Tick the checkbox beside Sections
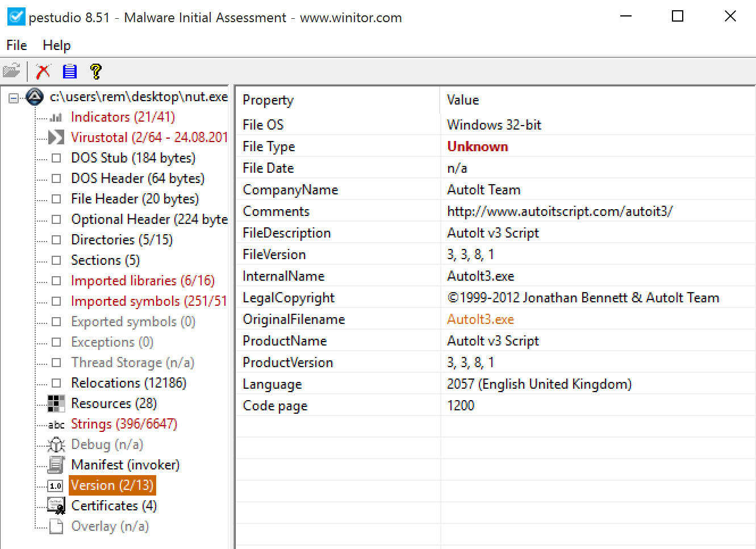 56,260
